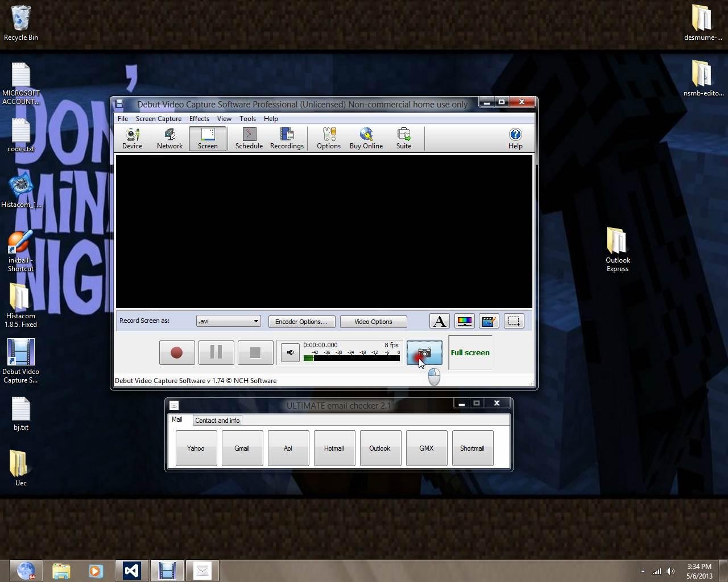Select the Recycle Bin desktop icon
728x582 pixels.
point(21,23)
